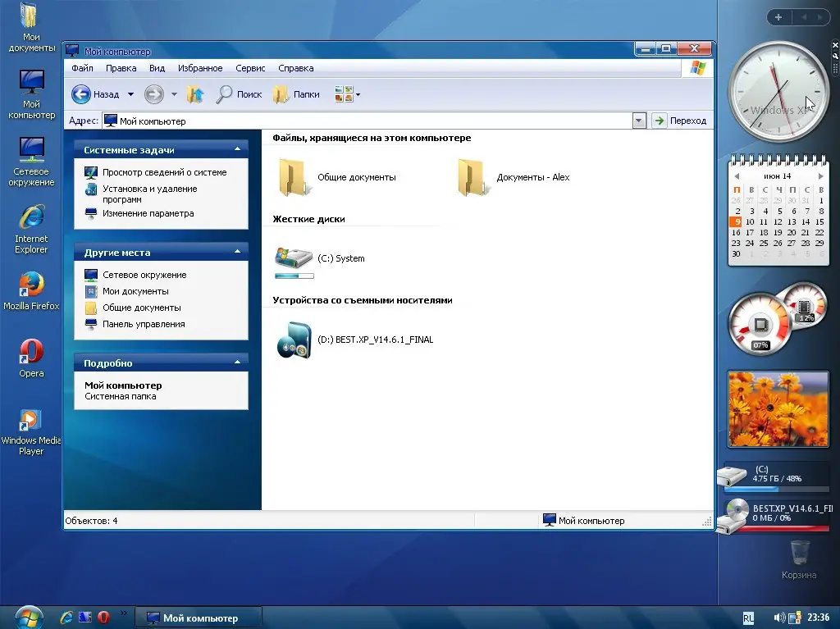Select the Документы - Alex folder icon
This screenshot has width=840, height=629.
tap(473, 177)
